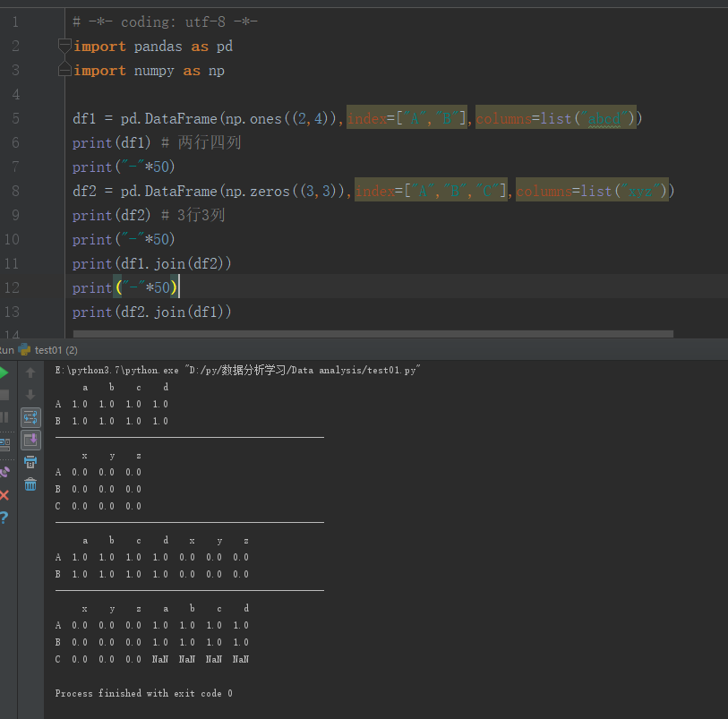
Task: Click the Python icon beside test01 (2)
Action: (x=24, y=350)
